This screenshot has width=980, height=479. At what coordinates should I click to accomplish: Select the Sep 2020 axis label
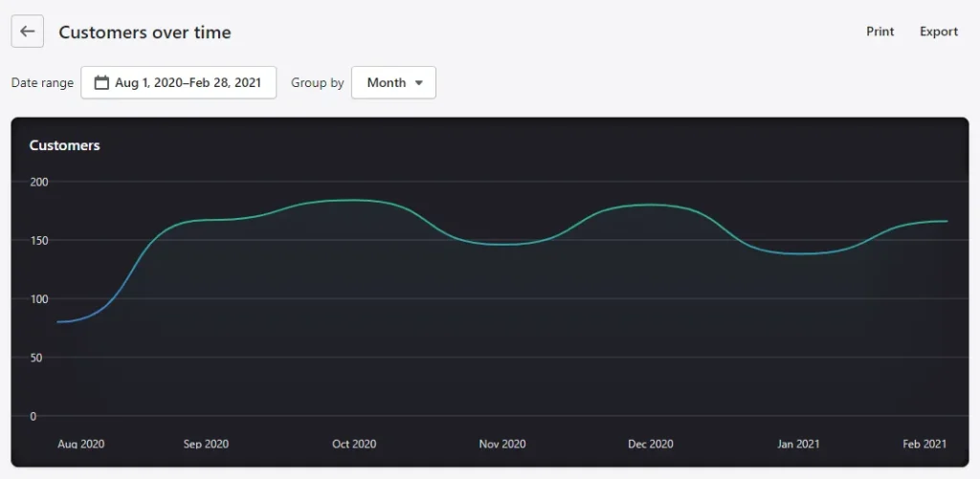point(206,444)
